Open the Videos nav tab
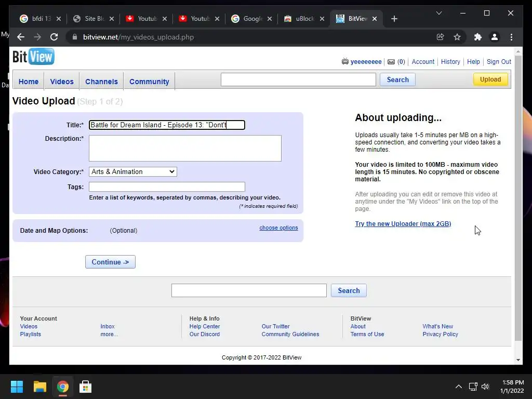 (x=62, y=82)
